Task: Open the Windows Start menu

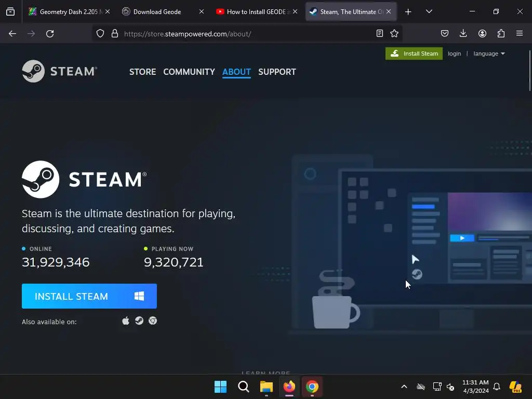Action: coord(220,387)
